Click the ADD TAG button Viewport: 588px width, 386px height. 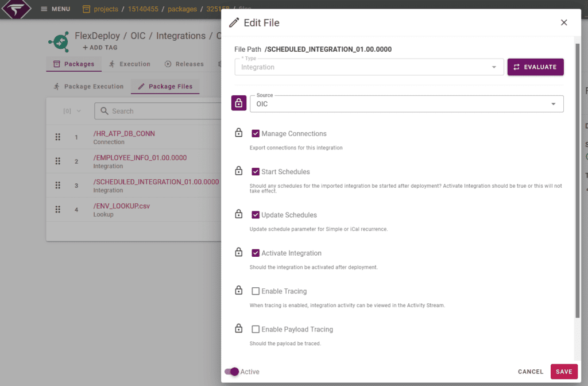click(x=100, y=48)
